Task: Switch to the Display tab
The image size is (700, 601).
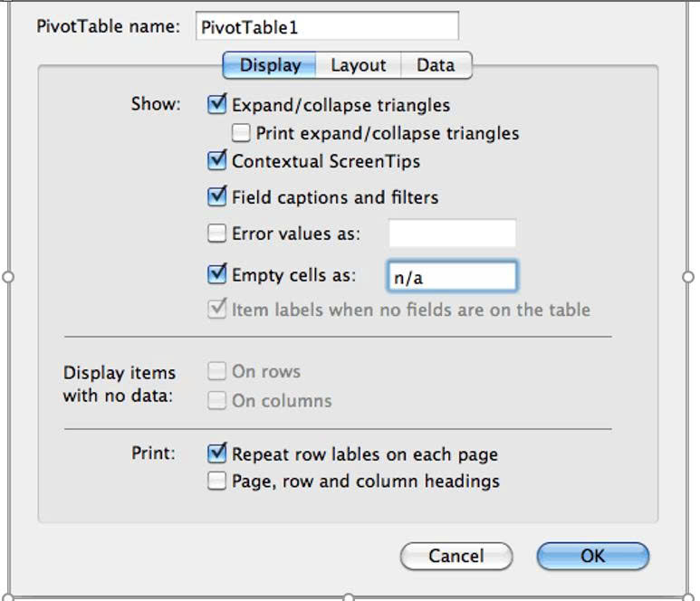Action: pos(270,65)
